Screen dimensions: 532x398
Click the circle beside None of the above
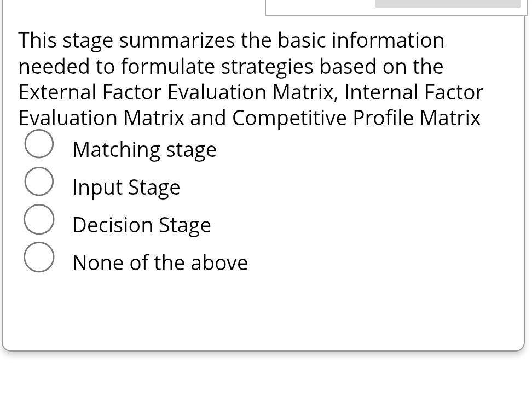pyautogui.click(x=39, y=257)
